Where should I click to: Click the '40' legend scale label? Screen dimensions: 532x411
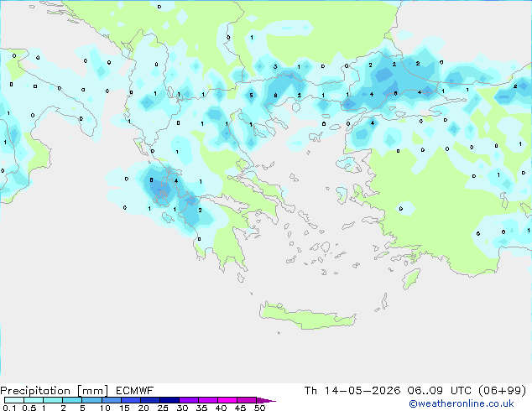point(221,408)
